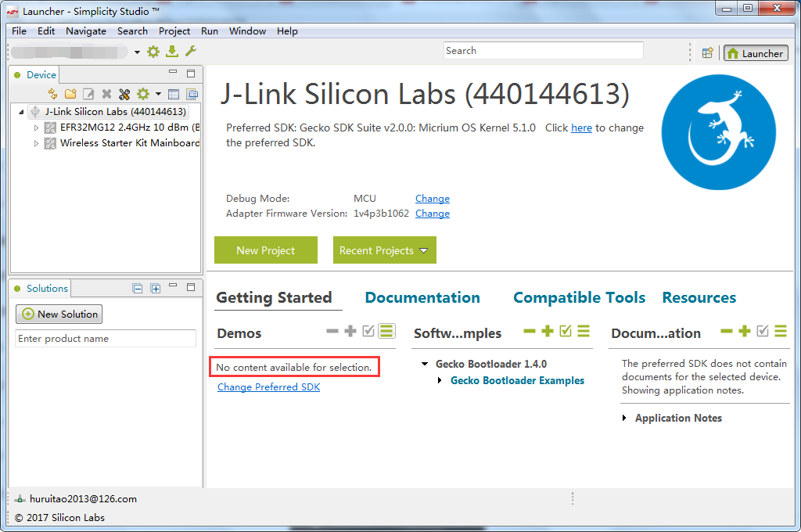Switch to the Resources tab
Screen dimensions: 801x532
click(x=699, y=297)
